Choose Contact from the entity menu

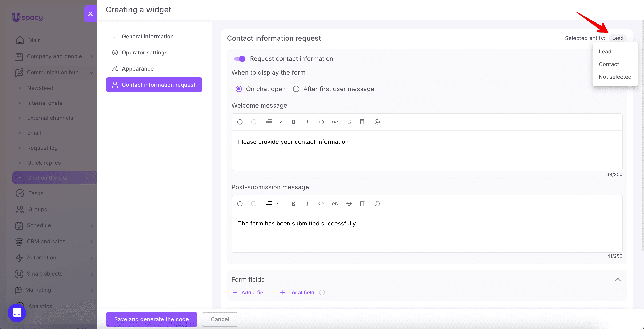pyautogui.click(x=615, y=64)
